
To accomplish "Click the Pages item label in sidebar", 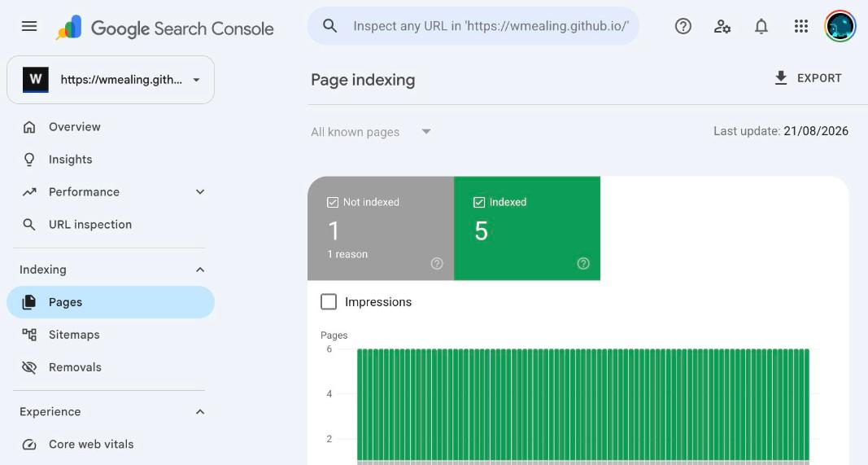I will tap(65, 302).
